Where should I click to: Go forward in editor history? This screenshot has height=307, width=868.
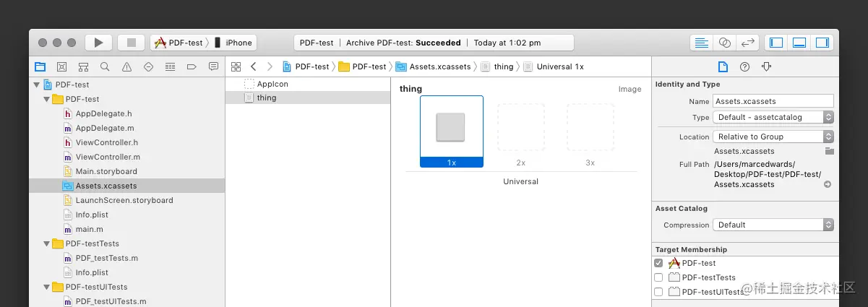(x=270, y=66)
